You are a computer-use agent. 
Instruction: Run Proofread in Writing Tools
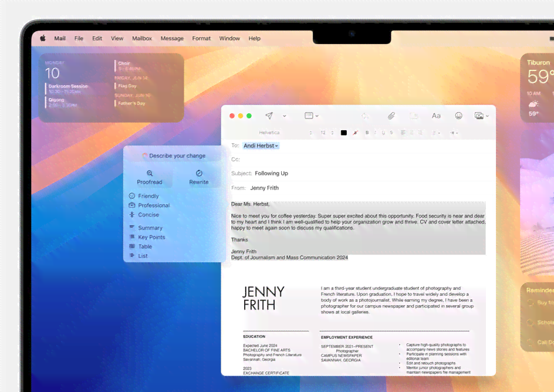coord(150,177)
